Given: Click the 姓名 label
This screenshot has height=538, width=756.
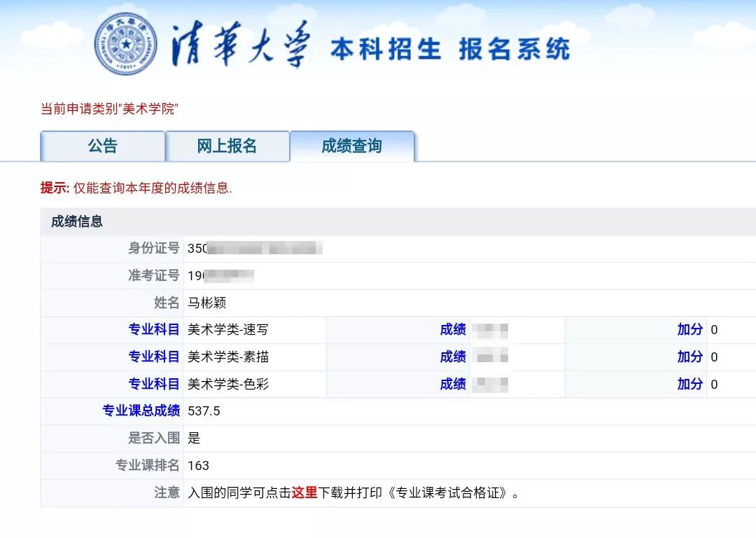Looking at the screenshot, I should pos(167,303).
